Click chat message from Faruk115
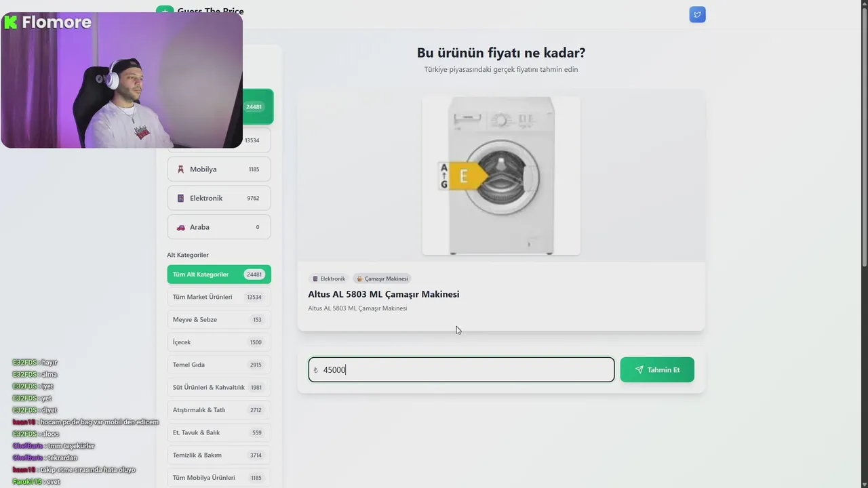 click(37, 482)
